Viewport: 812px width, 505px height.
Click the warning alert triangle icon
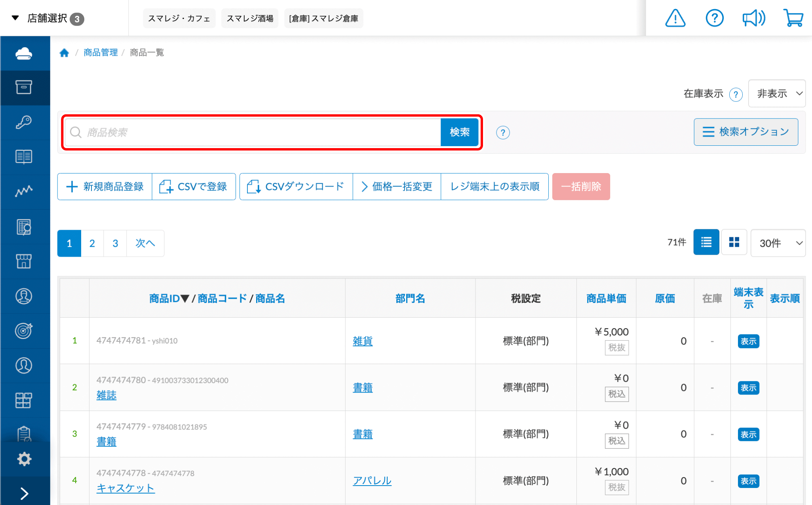pos(675,18)
